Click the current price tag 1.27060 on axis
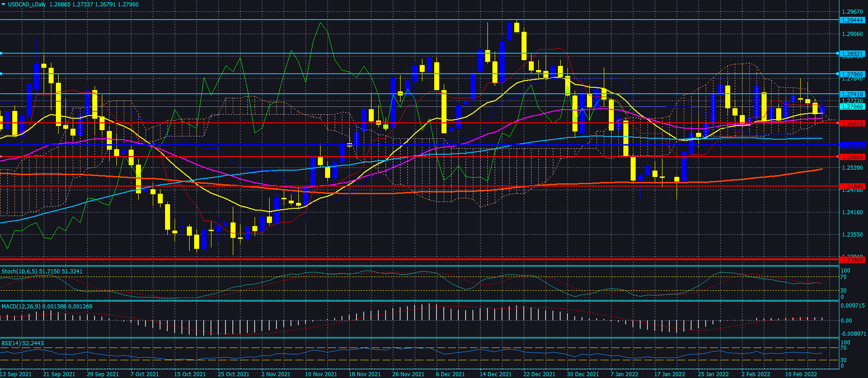The width and height of the screenshot is (868, 378). [852, 107]
